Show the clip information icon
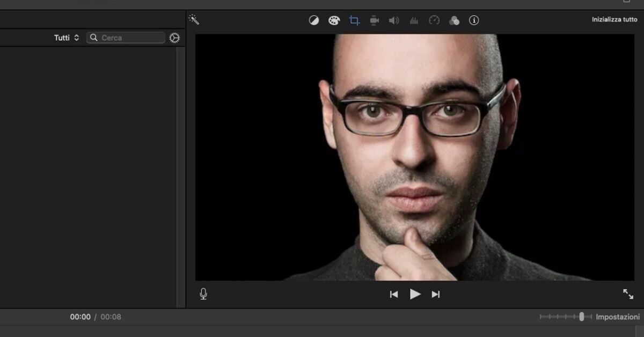The height and width of the screenshot is (337, 644). pos(474,20)
